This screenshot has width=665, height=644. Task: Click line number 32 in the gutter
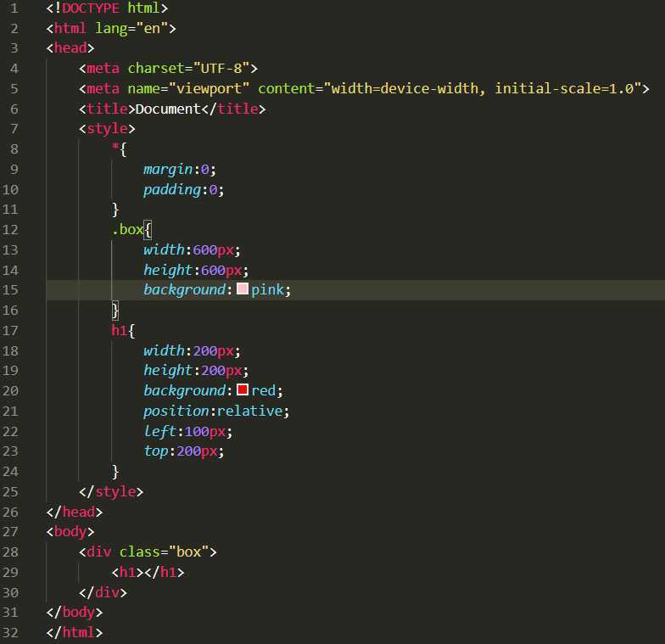point(10,632)
